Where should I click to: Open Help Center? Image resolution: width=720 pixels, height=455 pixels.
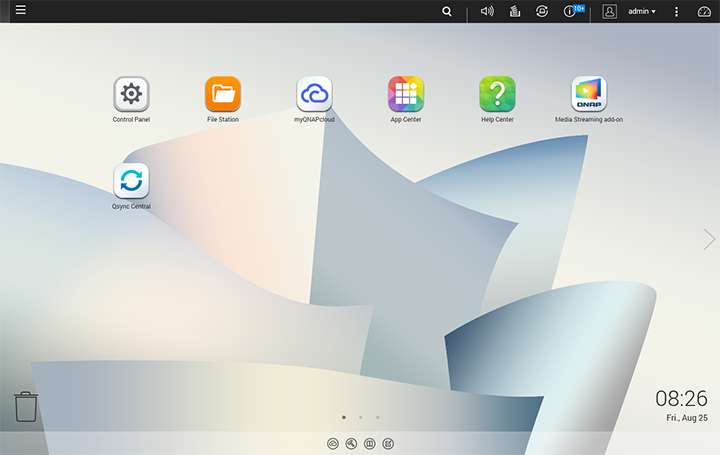click(497, 94)
